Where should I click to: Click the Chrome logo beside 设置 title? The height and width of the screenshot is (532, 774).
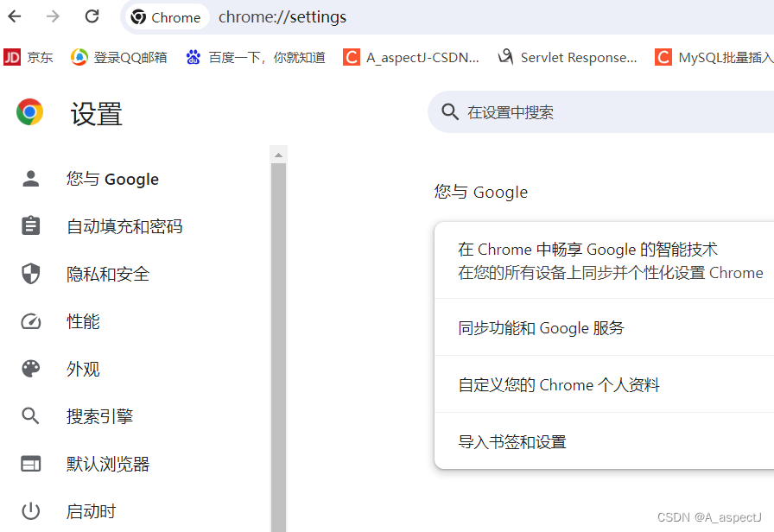point(29,112)
